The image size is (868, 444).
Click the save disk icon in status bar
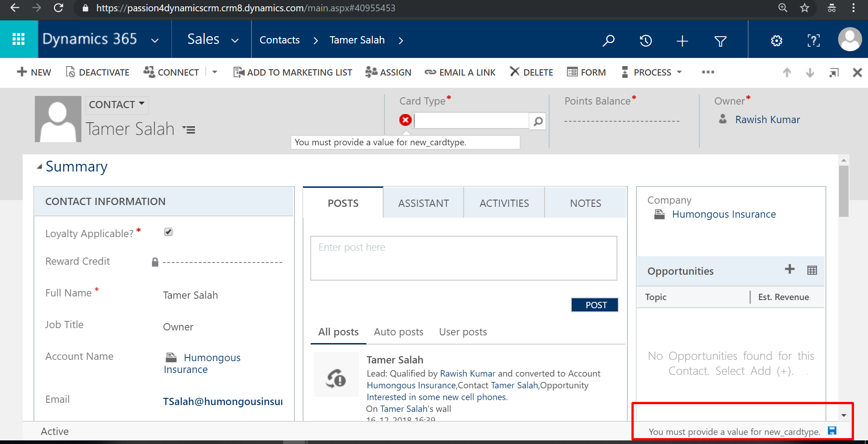click(832, 431)
